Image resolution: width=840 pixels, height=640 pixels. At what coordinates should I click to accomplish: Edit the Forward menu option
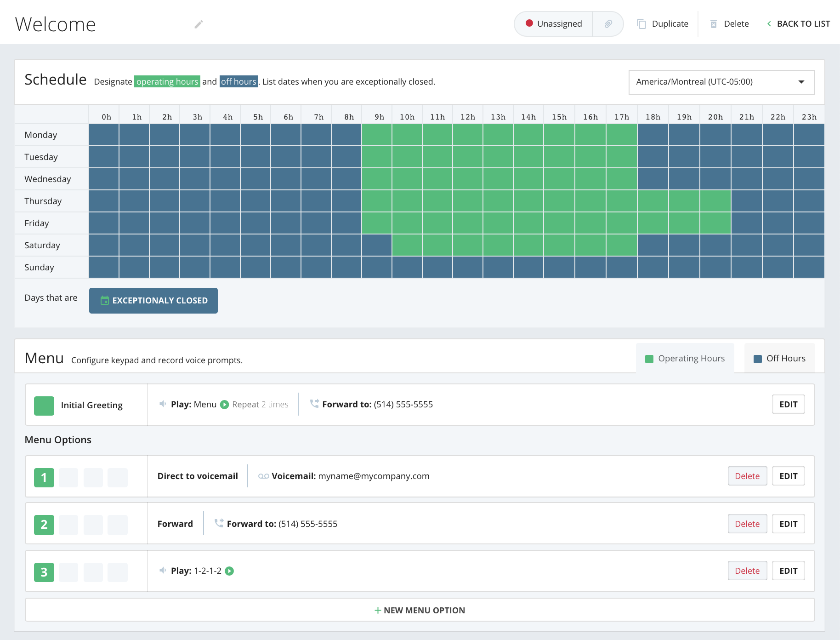789,524
